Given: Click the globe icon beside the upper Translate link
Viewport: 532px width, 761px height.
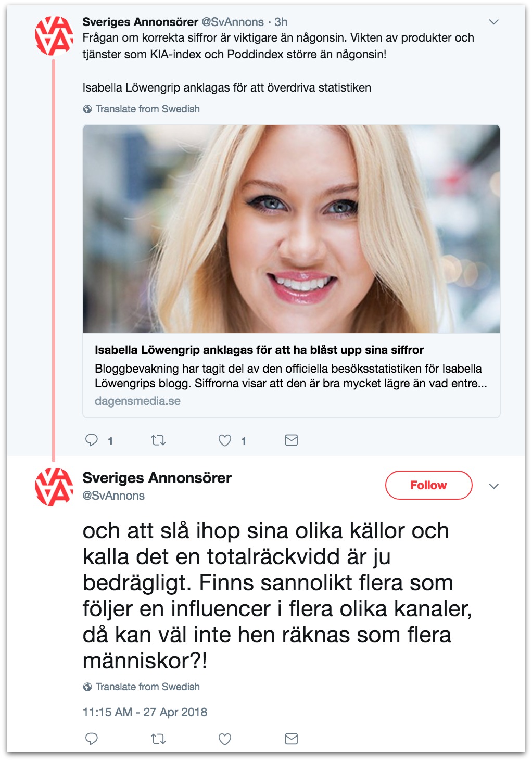Looking at the screenshot, I should pos(87,109).
